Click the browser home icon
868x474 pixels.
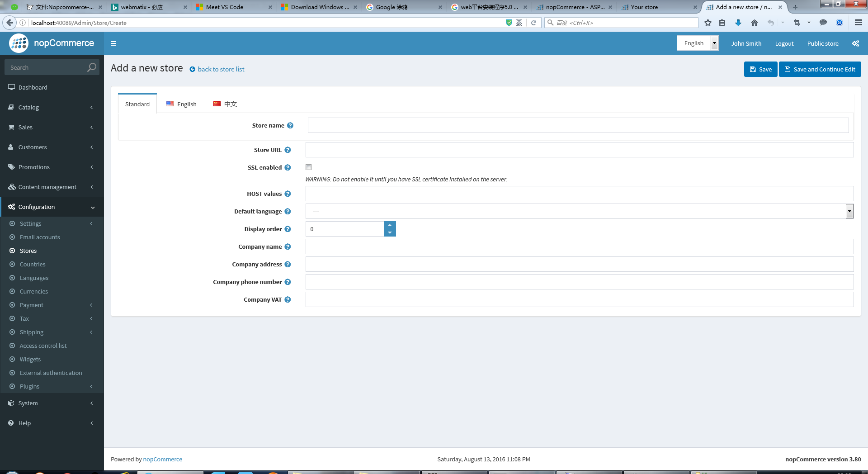pos(754,23)
